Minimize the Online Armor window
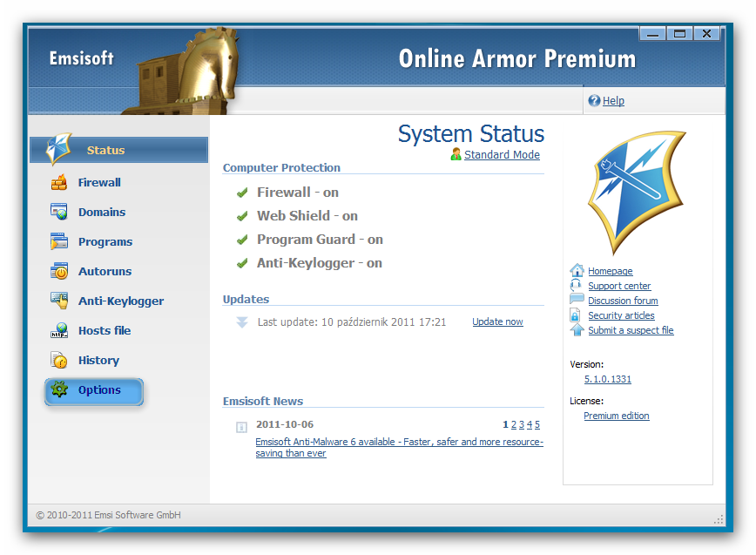Screen dimensions: 756x555 pos(652,34)
